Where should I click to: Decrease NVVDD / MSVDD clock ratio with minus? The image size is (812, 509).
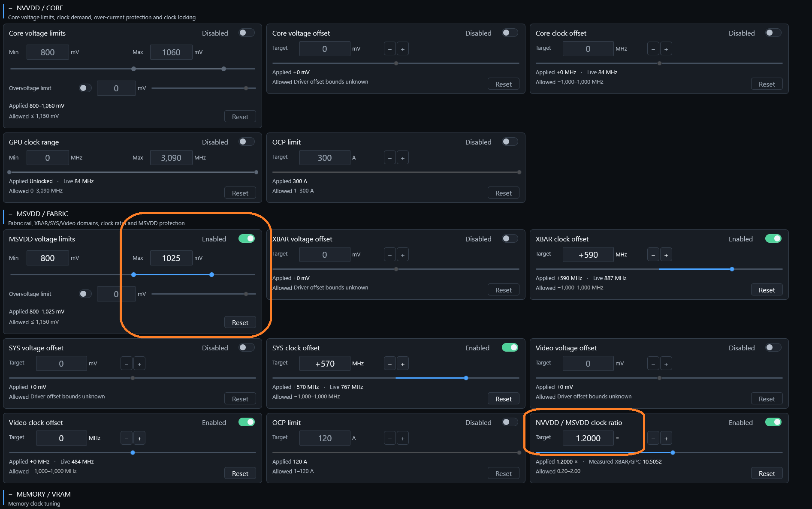pyautogui.click(x=653, y=438)
